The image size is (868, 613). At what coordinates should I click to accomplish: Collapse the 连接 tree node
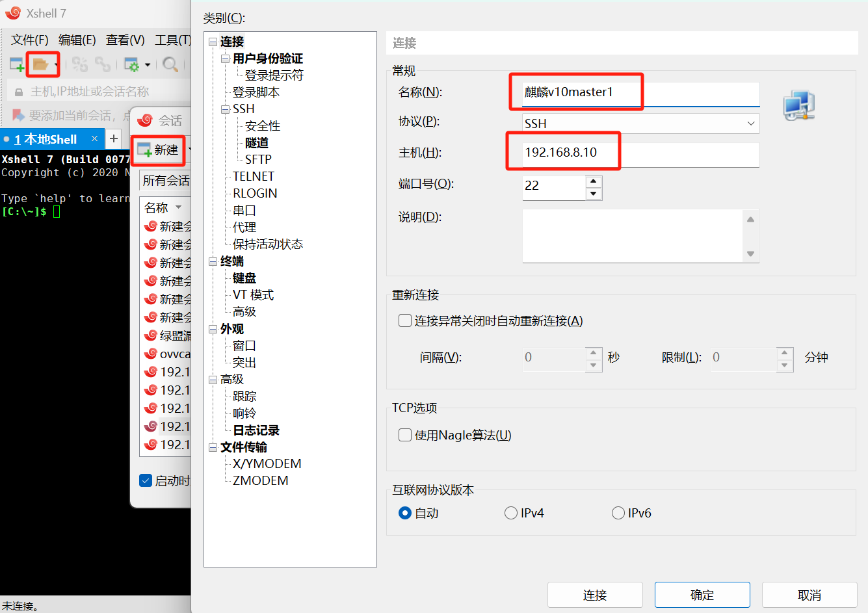click(x=213, y=42)
